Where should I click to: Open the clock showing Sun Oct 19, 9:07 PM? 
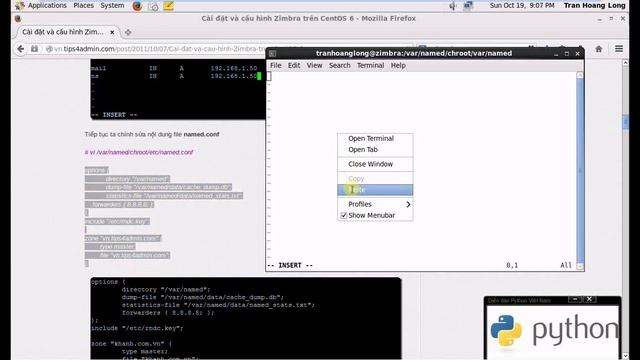point(522,5)
